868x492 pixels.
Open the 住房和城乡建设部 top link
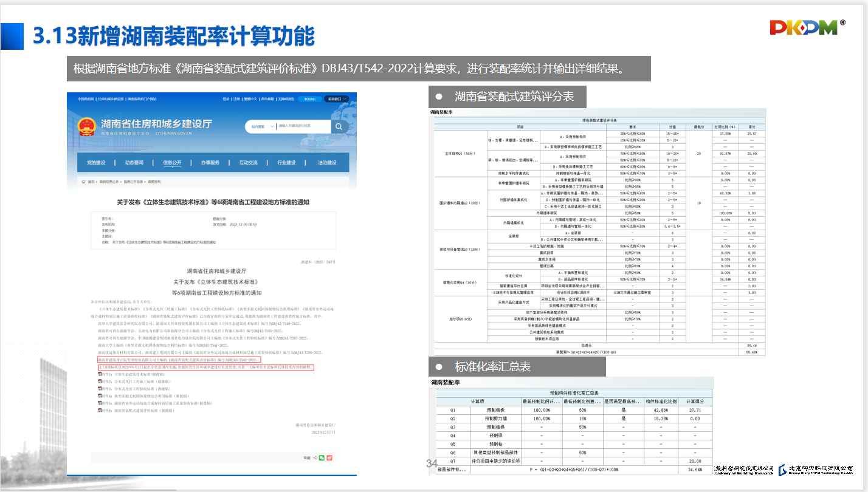[x=111, y=98]
